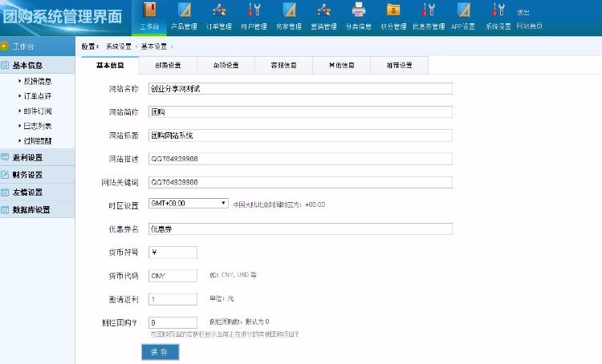This screenshot has width=602, height=364.
Task: Switch to the 推荐设置 tab
Action: click(399, 65)
